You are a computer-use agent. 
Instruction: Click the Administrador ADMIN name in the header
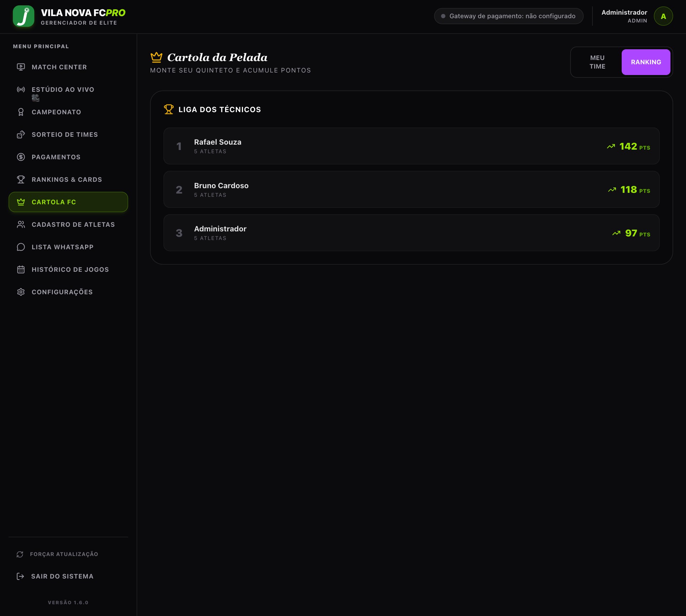tap(624, 16)
